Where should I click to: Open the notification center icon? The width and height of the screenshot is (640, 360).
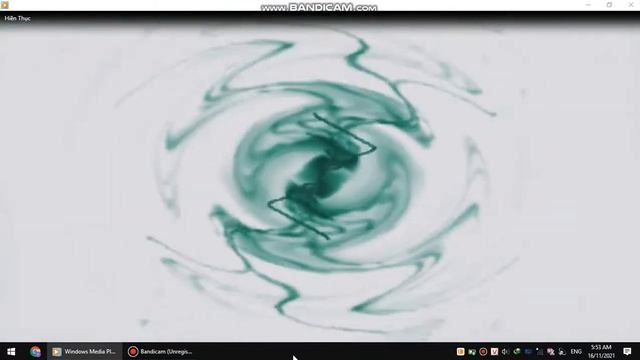click(x=627, y=351)
